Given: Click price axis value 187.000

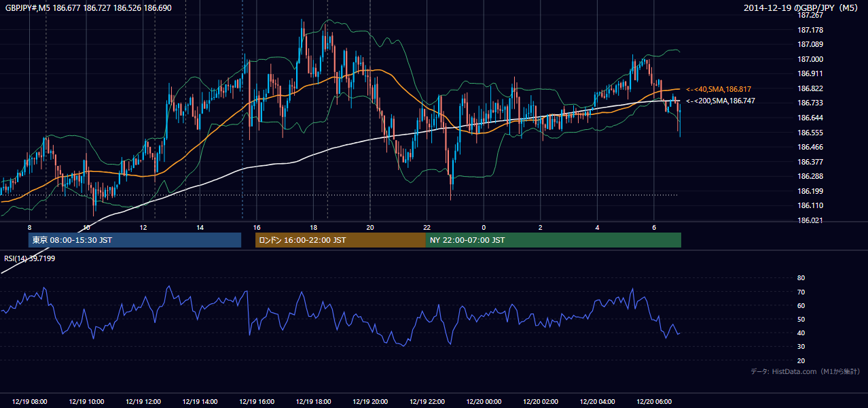Looking at the screenshot, I should click(810, 59).
